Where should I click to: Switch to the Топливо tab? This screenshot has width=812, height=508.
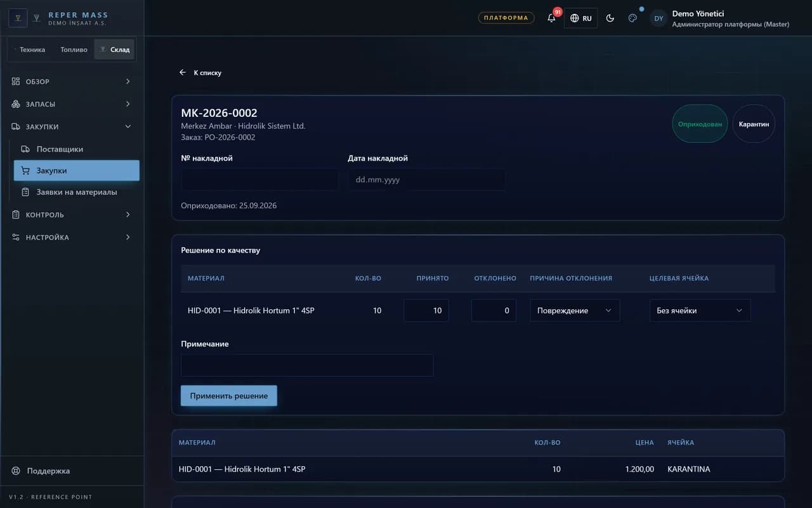74,50
